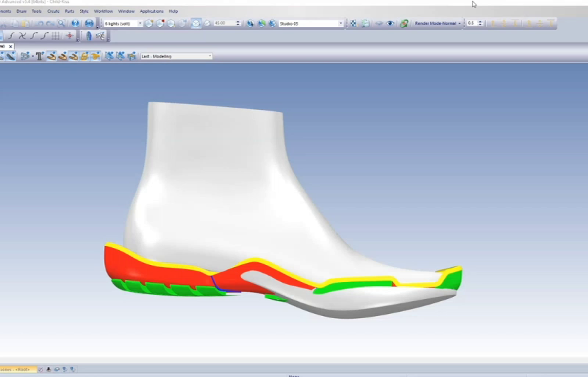Image resolution: width=588 pixels, height=377 pixels.
Task: Toggle the grid icon
Action: 56,36
